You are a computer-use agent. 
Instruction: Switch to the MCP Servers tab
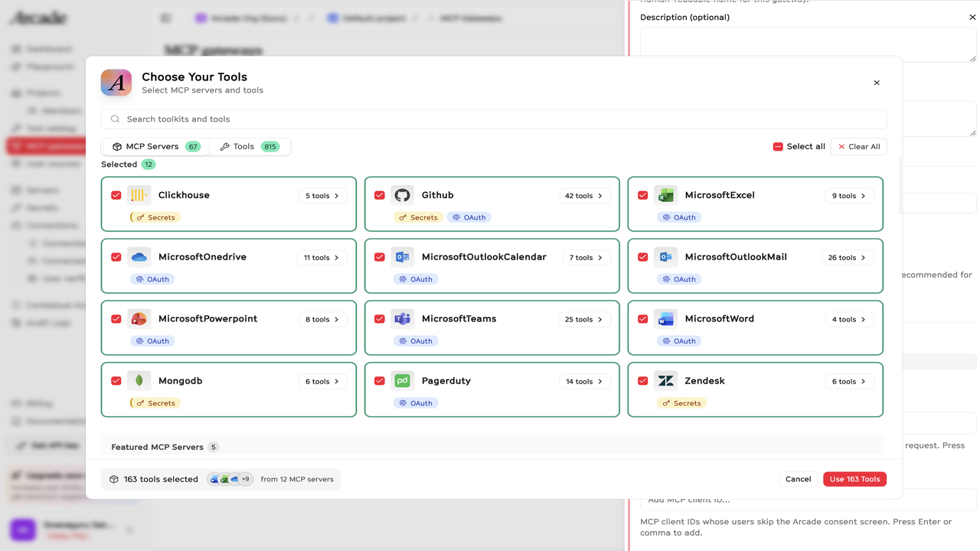click(155, 147)
